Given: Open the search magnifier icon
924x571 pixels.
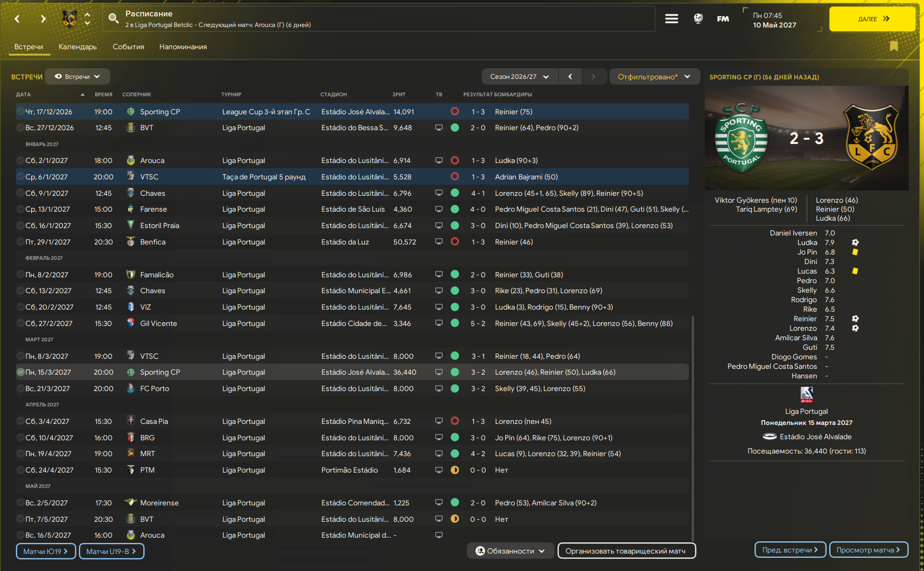Looking at the screenshot, I should tap(113, 19).
